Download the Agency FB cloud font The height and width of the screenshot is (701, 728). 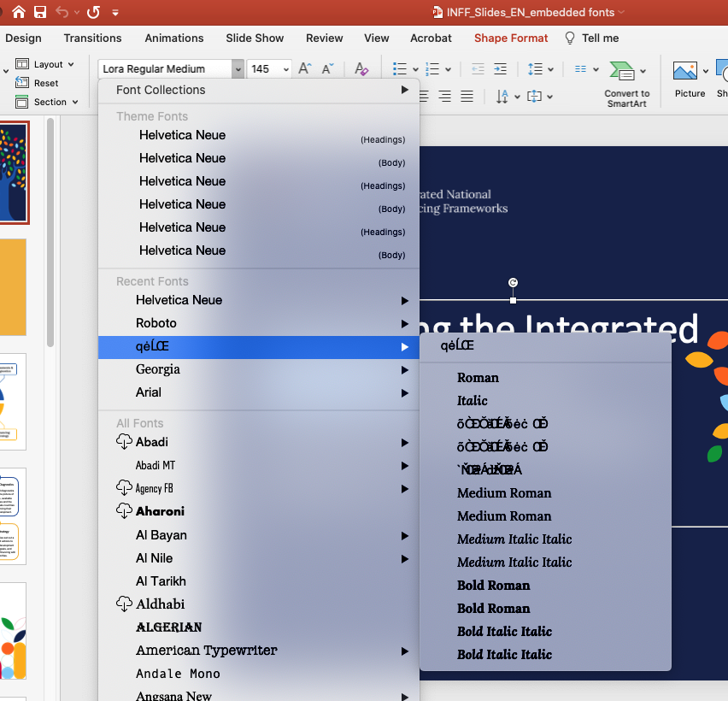click(x=124, y=488)
